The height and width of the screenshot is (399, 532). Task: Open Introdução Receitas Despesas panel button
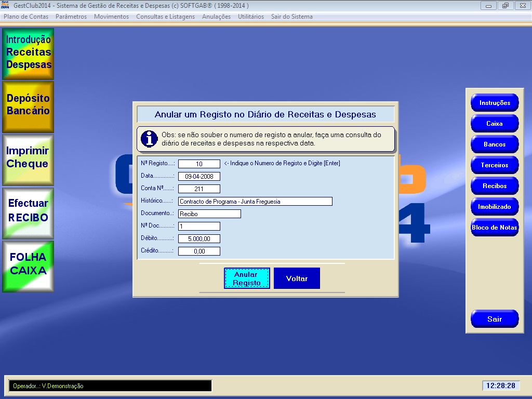click(x=28, y=54)
